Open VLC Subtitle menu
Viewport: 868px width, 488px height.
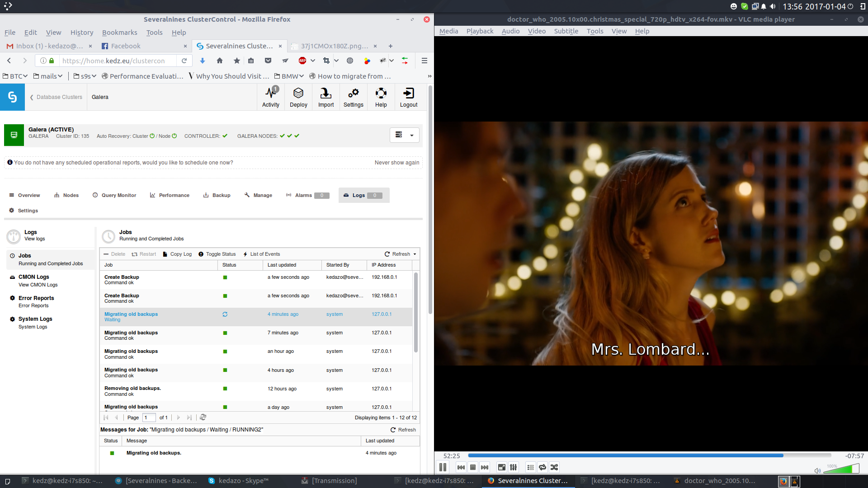click(566, 31)
